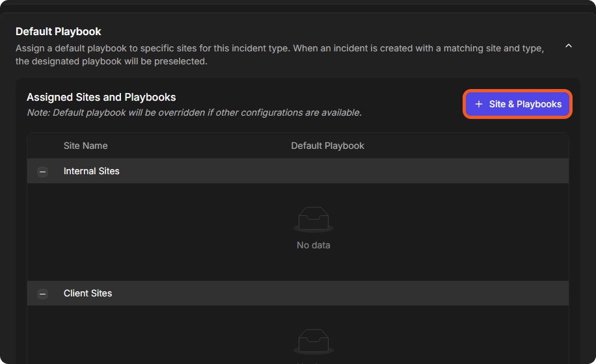
Task: Click the Assigned Sites and Playbooks heading
Action: click(101, 97)
